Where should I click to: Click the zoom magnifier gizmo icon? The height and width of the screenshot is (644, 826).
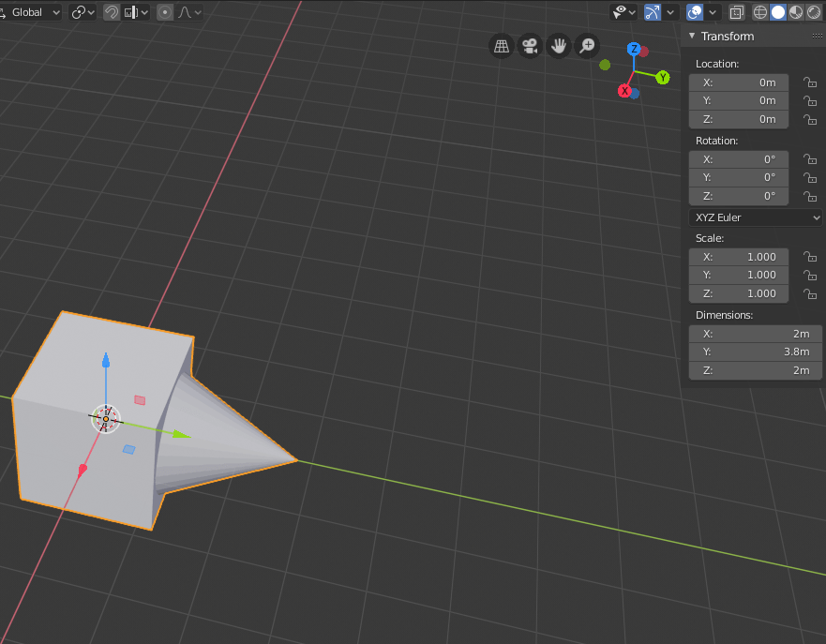coord(586,45)
